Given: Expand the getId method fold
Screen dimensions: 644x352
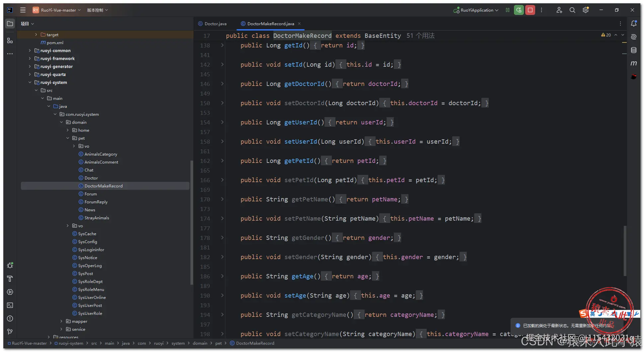Looking at the screenshot, I should click(x=222, y=45).
